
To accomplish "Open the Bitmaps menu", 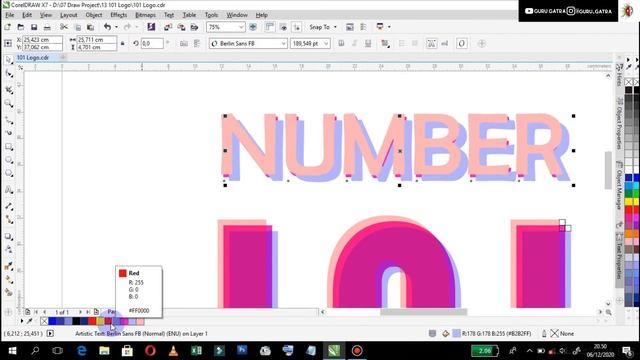I will [x=145, y=15].
